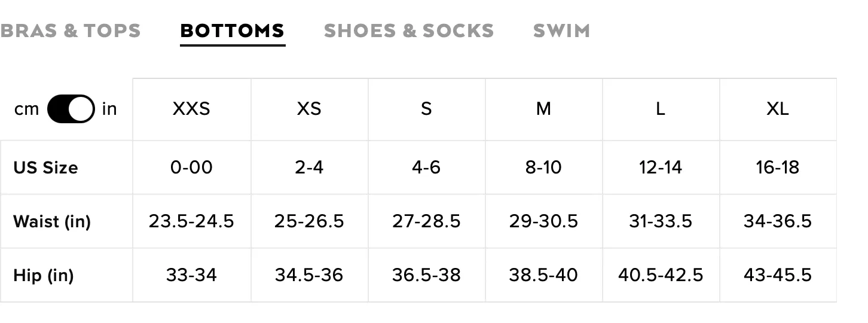Click the M size column header

click(x=543, y=109)
